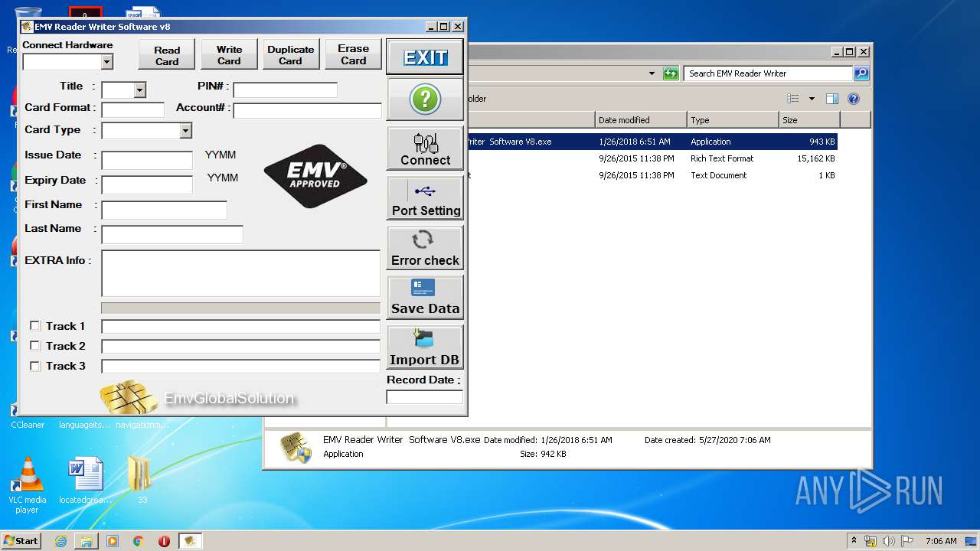
Task: Open Port Setting with USB icon
Action: [425, 199]
